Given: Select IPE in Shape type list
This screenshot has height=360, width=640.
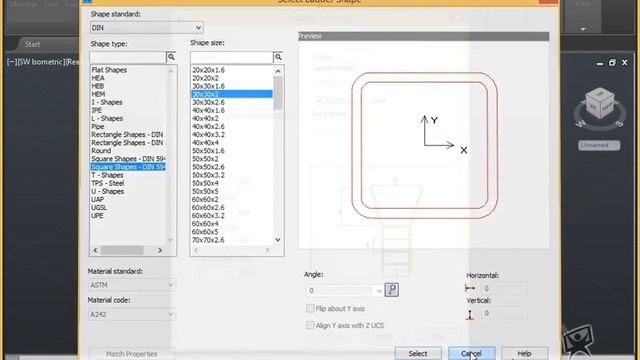Looking at the screenshot, I should tap(97, 110).
